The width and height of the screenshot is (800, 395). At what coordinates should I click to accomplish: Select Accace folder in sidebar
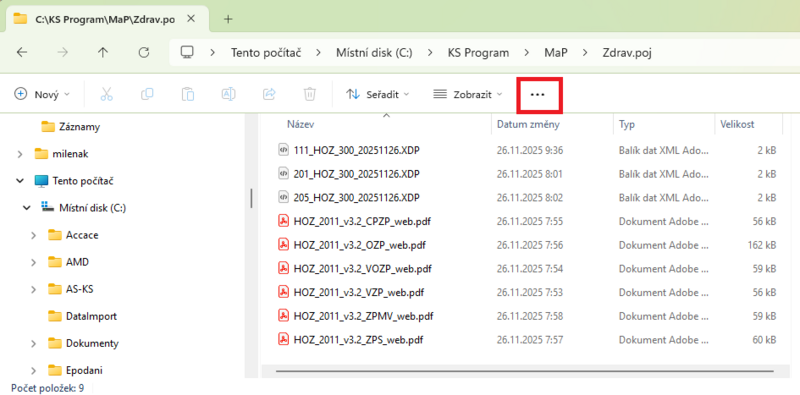click(73, 235)
